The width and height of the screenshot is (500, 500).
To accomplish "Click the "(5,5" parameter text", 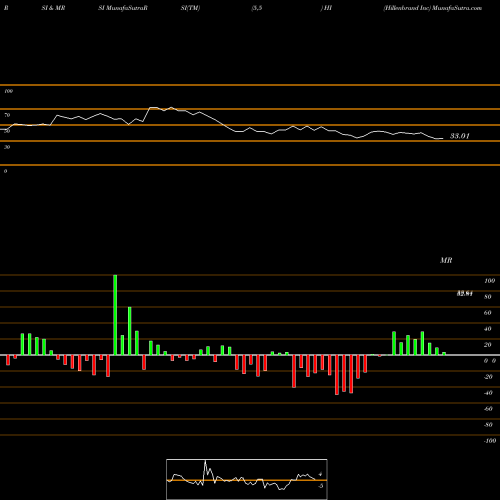I will click(x=257, y=8).
